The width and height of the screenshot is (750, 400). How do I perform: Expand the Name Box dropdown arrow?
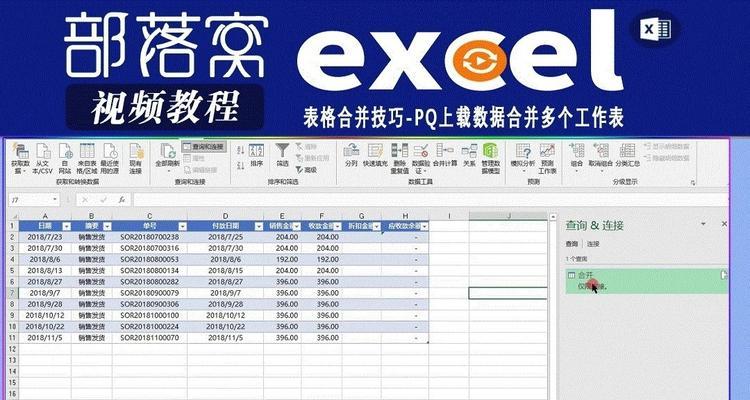click(x=55, y=200)
